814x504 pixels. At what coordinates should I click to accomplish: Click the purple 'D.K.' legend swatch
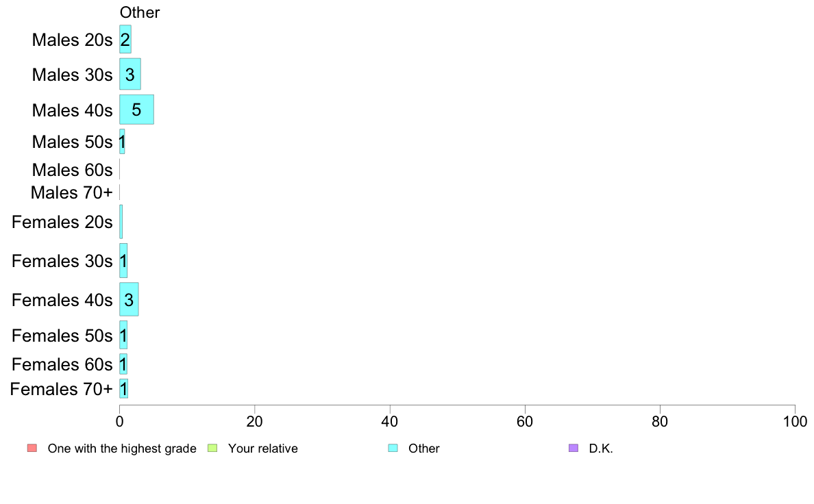[x=573, y=448]
